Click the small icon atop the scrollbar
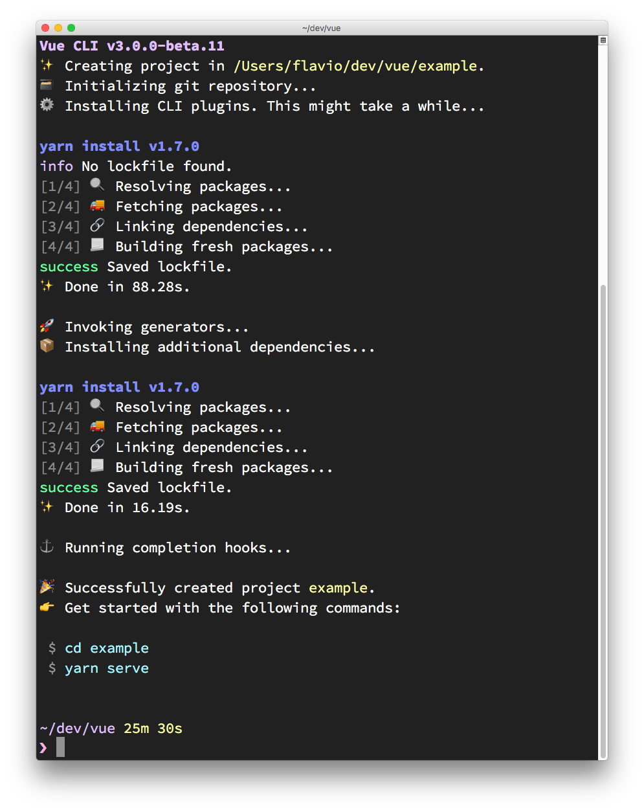Viewport: 644px width, 812px height. pyautogui.click(x=603, y=41)
